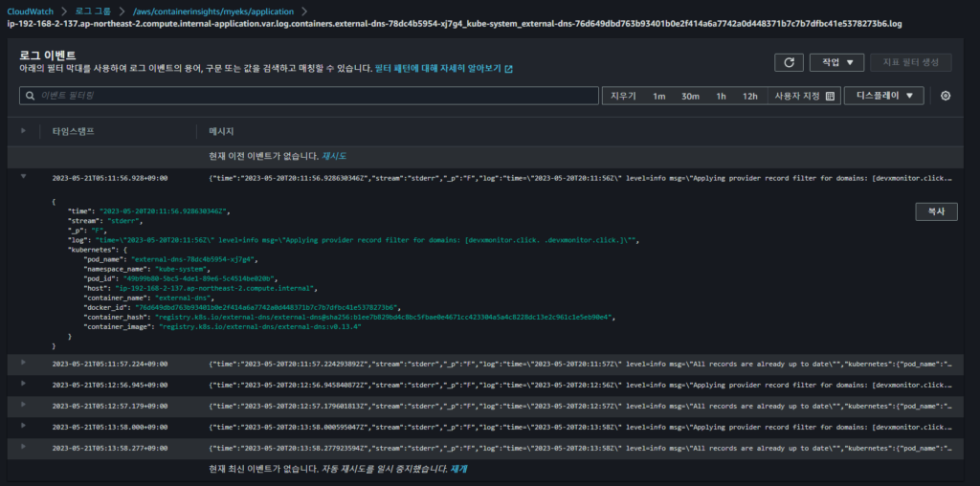Click the search magnifier icon in filter box
The height and width of the screenshot is (486, 980).
[x=30, y=96]
